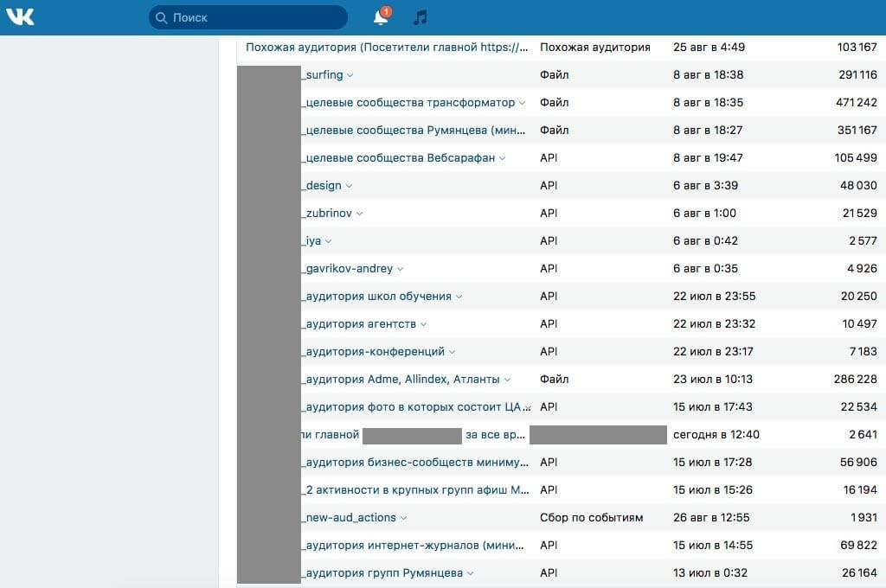Expand chevron next to _iya audience
Image resolution: width=886 pixels, height=588 pixels.
coord(329,241)
